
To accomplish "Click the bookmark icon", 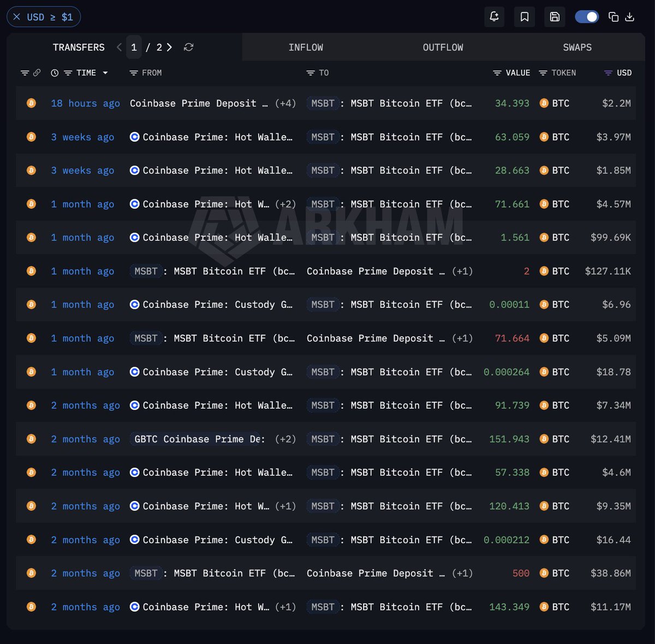I will 525,17.
